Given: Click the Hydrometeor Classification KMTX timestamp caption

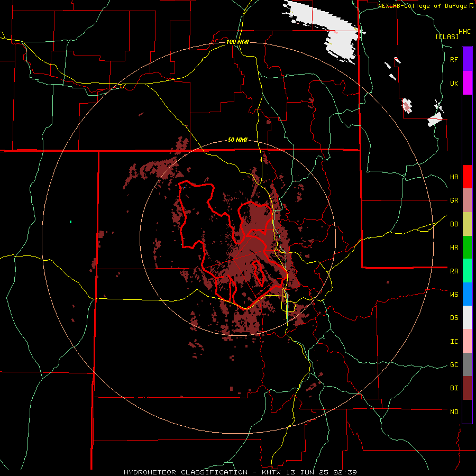Looking at the screenshot, I should tap(240, 472).
